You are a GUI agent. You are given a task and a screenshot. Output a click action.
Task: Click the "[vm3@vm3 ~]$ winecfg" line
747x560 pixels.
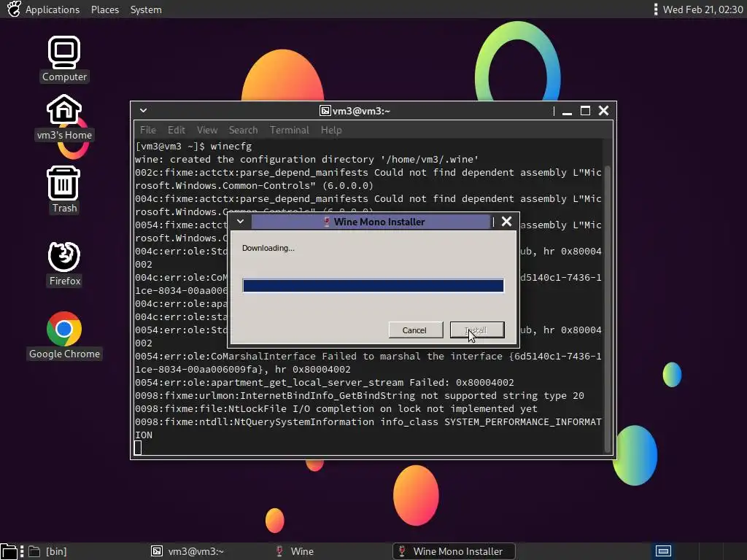pyautogui.click(x=193, y=146)
